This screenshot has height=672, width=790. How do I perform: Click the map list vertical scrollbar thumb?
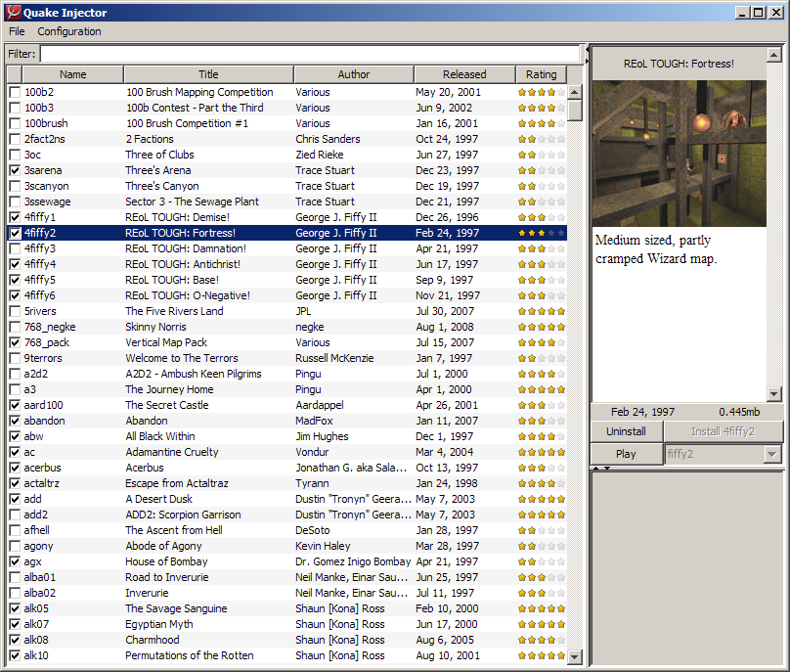click(x=575, y=111)
